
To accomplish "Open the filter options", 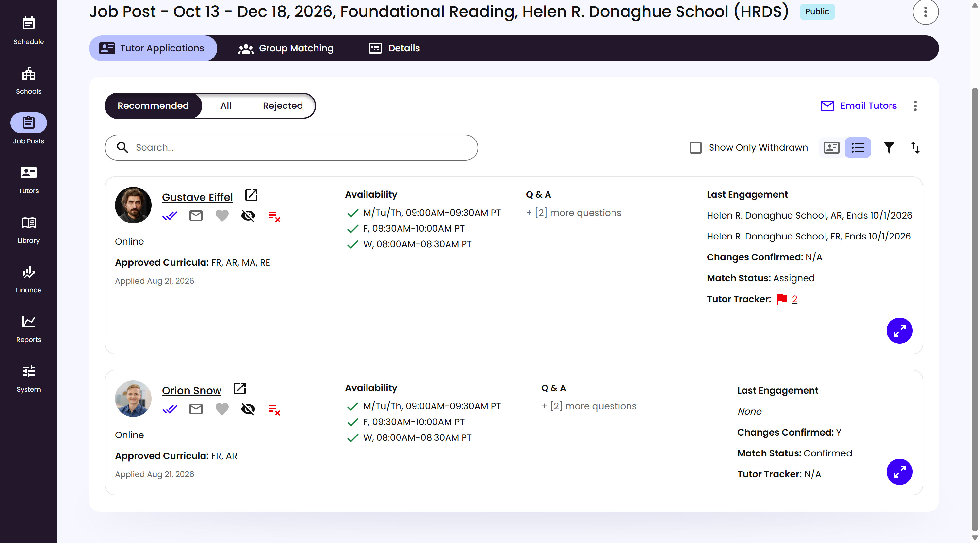I will [889, 148].
